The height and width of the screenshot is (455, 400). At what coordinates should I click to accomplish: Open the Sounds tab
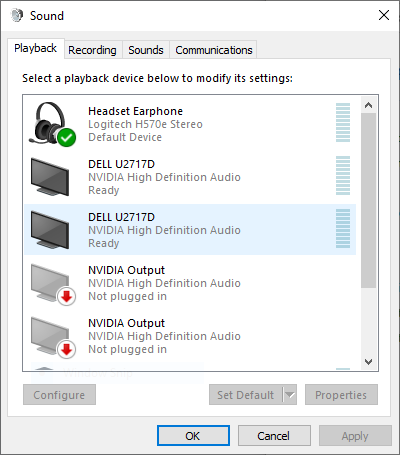pos(146,50)
